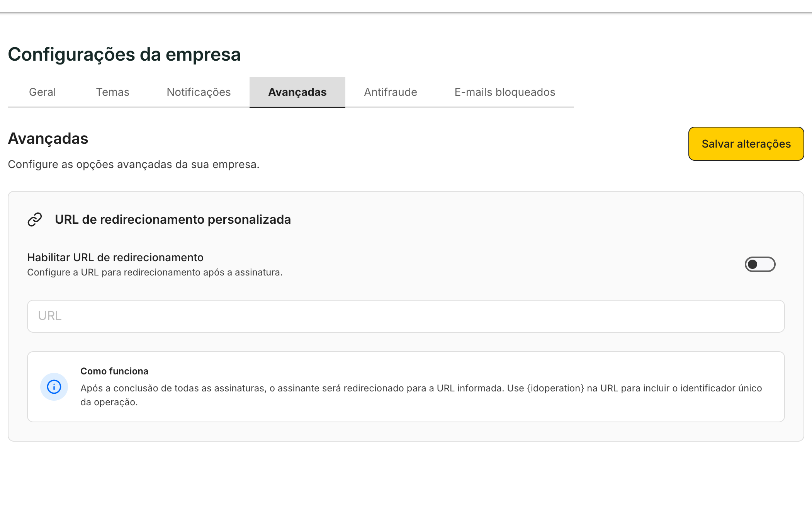Click the 'Como funciona' title

114,371
